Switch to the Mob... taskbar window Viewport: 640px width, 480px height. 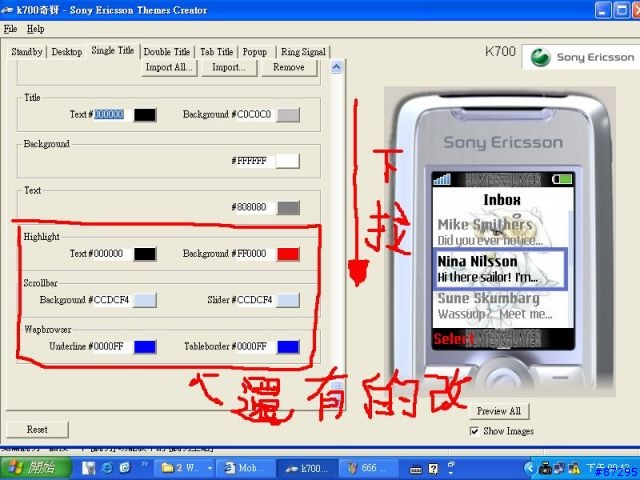pos(246,468)
